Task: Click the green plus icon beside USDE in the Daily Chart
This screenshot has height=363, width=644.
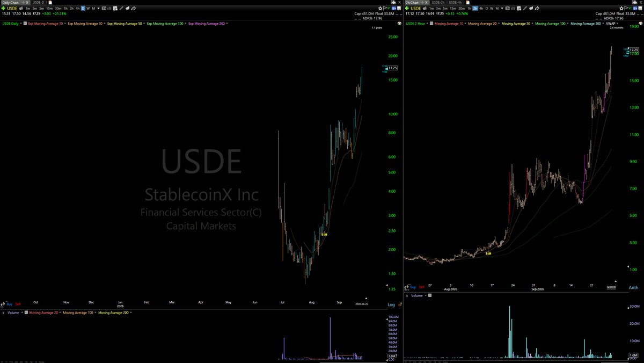Action: click(x=3, y=9)
